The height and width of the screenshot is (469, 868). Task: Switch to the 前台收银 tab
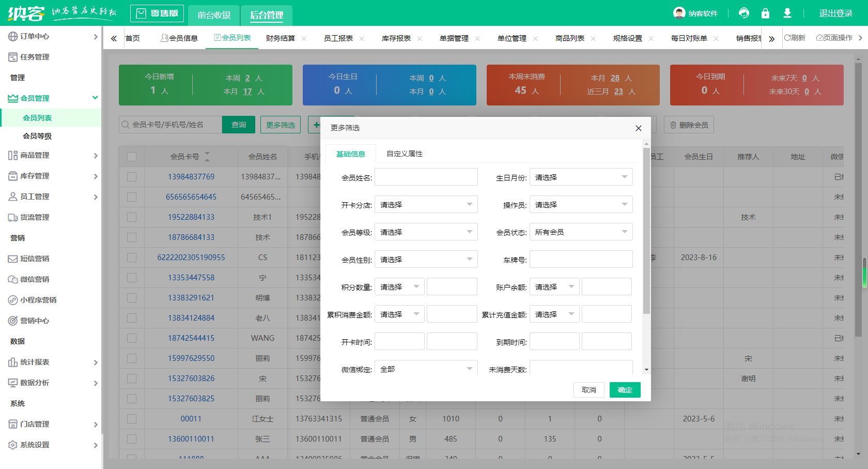point(214,15)
